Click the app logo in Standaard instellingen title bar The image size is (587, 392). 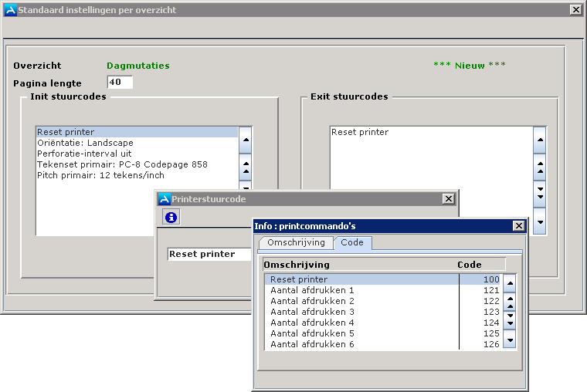(x=10, y=10)
